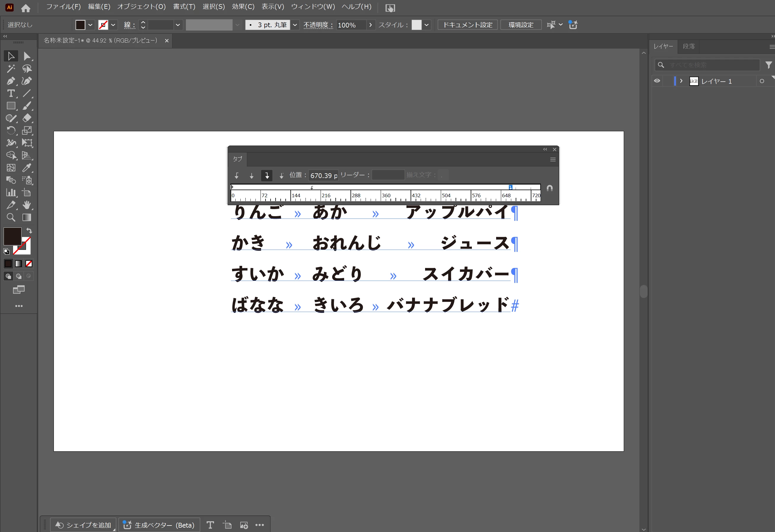Open the 書式(T) menu

pos(184,7)
